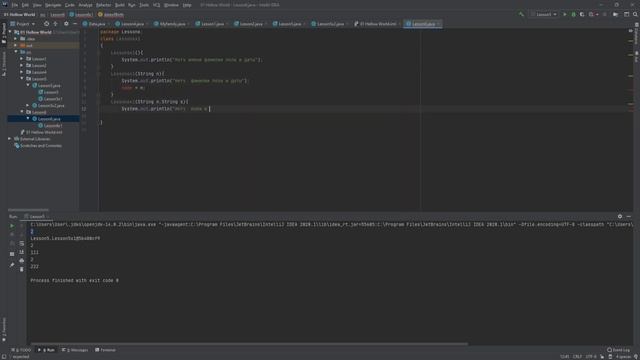Open the Tools menu
This screenshot has width=640, height=360.
pos(144,5)
